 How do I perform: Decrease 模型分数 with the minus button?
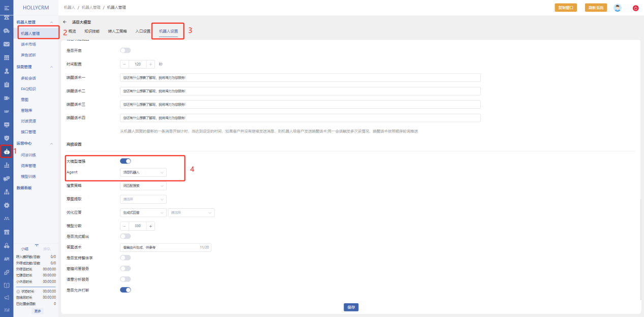click(125, 226)
